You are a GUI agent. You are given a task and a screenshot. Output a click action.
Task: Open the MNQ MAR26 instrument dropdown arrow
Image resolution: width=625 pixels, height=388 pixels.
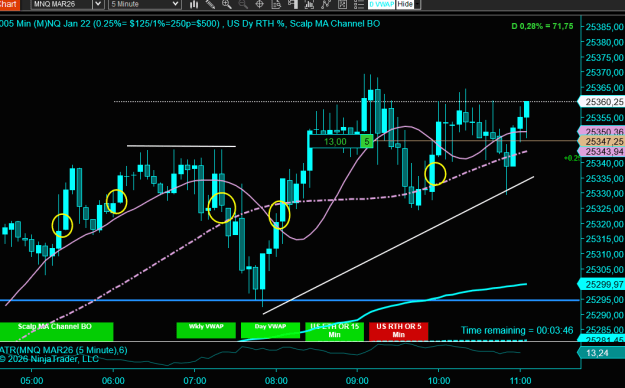coord(98,4)
